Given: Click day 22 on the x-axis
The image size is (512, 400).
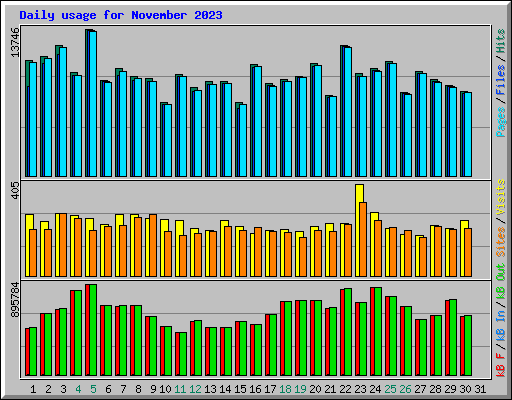Looking at the screenshot, I should (x=345, y=389).
